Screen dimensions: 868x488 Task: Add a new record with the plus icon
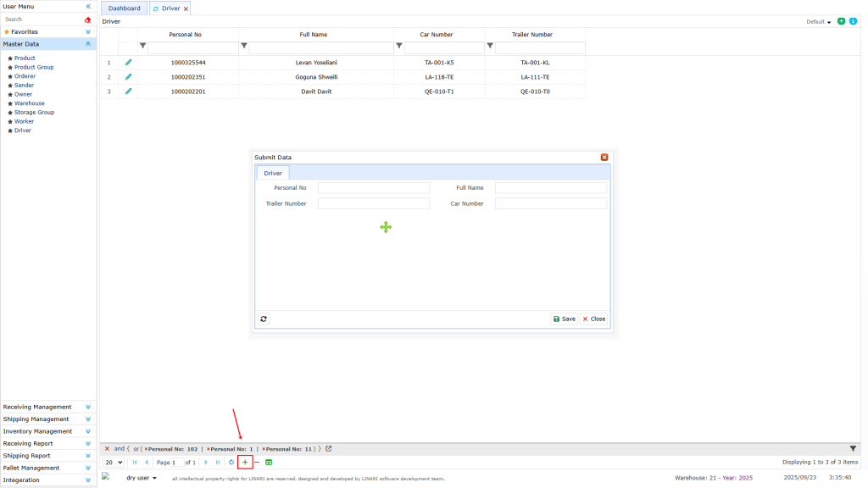[x=245, y=462]
